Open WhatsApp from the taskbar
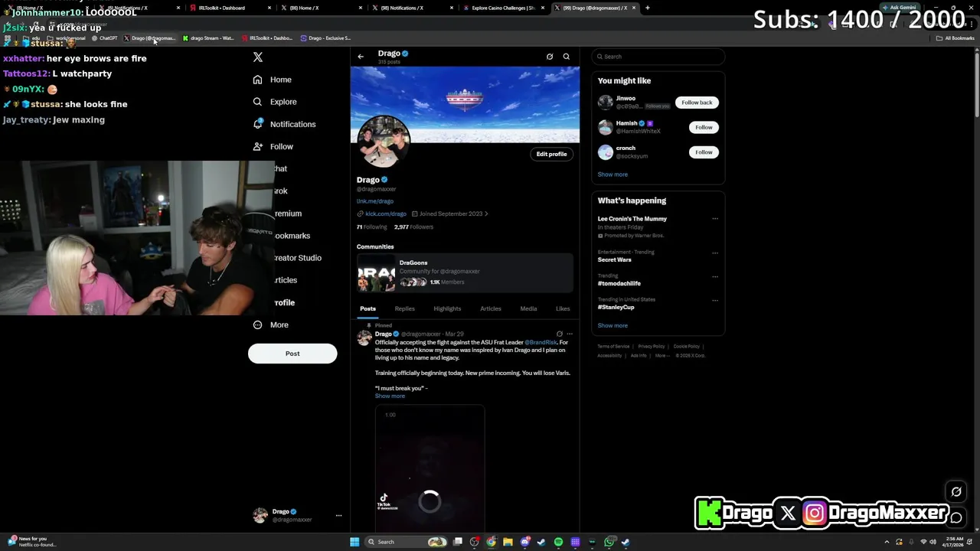This screenshot has height=551, width=980. pyautogui.click(x=609, y=542)
